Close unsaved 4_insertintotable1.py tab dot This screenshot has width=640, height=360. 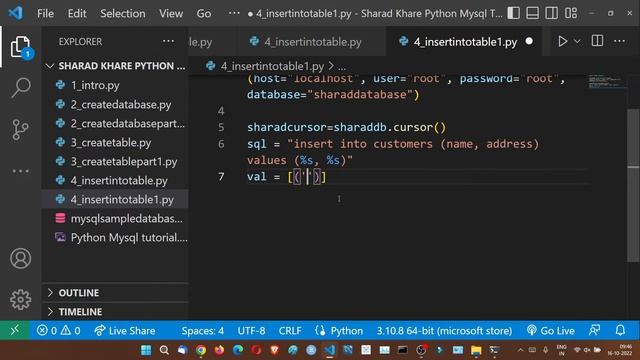tap(529, 41)
